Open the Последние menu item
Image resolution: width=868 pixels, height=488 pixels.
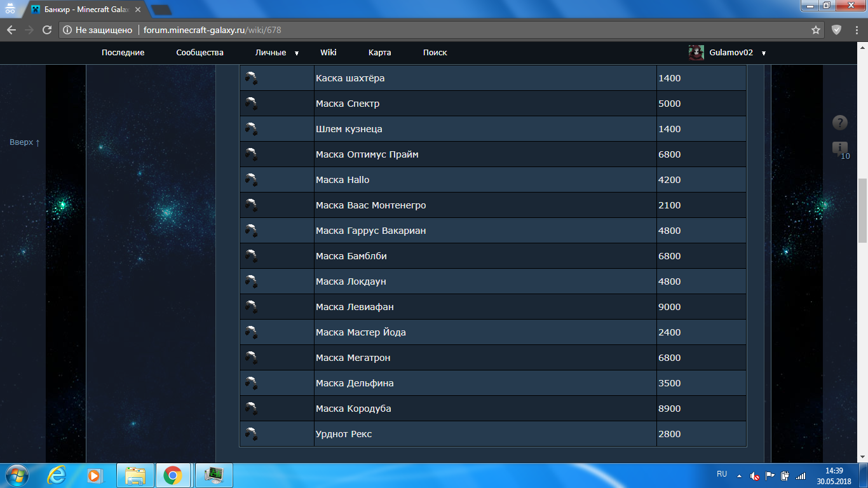tap(123, 53)
